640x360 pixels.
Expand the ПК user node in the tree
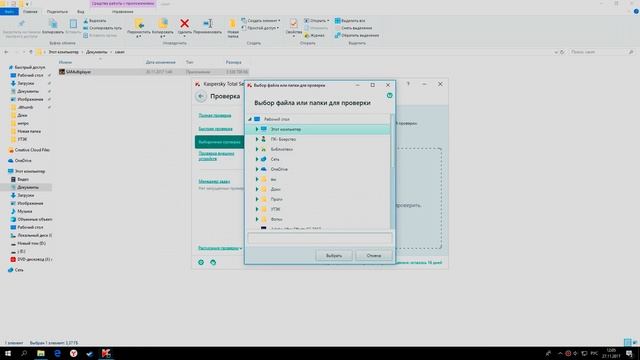click(257, 139)
